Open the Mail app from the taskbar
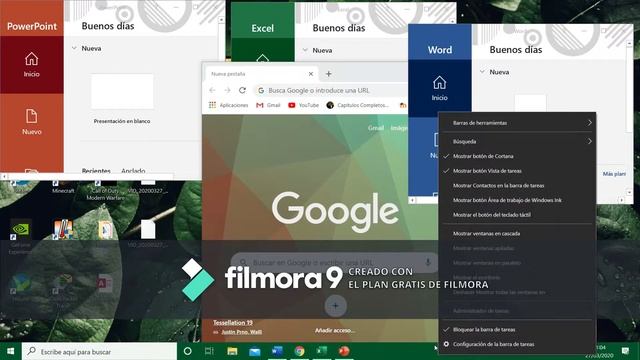640x360 pixels. [x=255, y=351]
